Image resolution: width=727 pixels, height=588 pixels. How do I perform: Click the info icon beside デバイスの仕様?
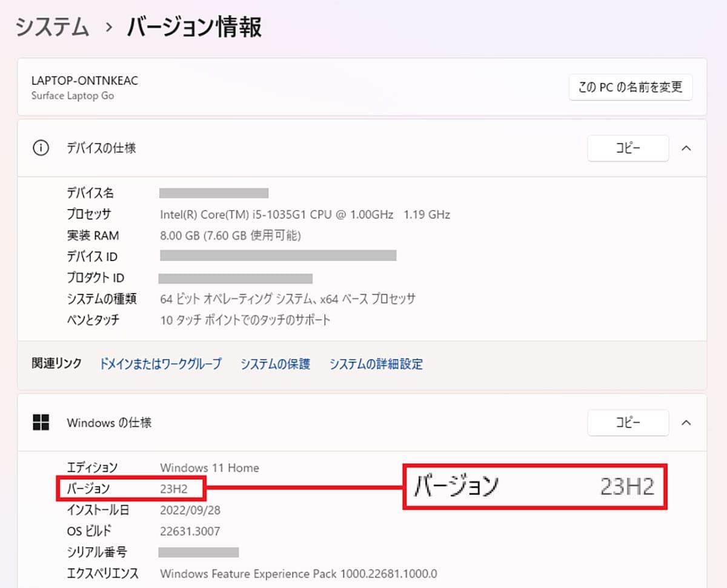click(x=41, y=148)
